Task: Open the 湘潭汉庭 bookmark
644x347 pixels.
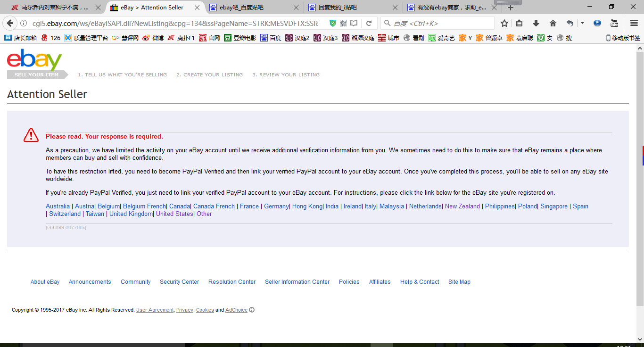Action: point(358,38)
